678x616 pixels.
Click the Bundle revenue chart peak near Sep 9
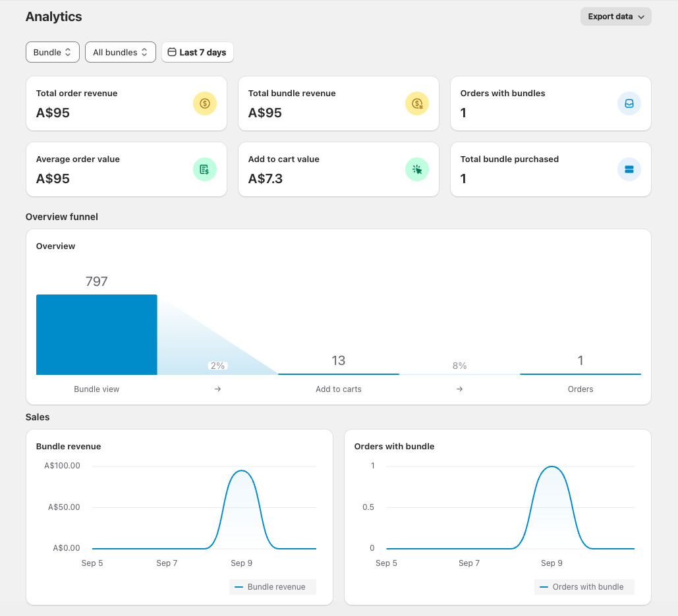click(x=242, y=470)
